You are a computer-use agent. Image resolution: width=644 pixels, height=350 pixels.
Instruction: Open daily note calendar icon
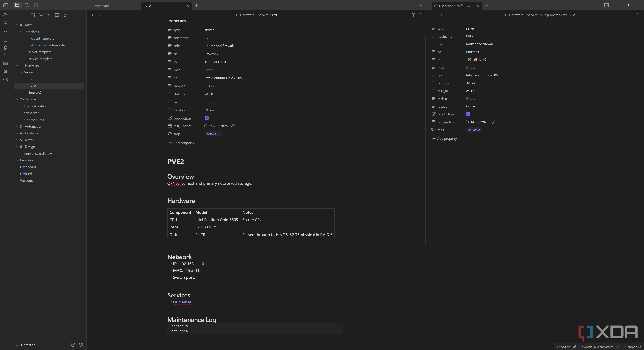[5, 39]
